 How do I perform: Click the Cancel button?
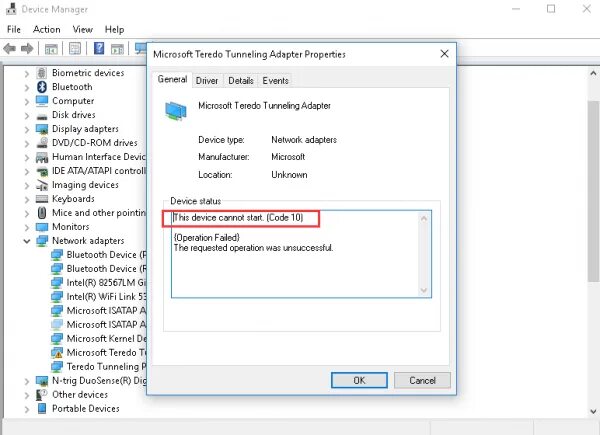click(x=422, y=380)
